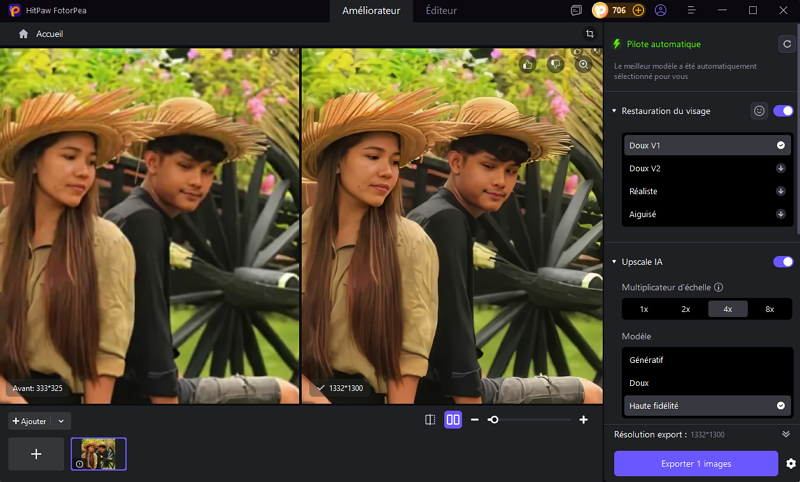Expand the Résolution export section
Screen dimensions: 800x482
(x=786, y=435)
